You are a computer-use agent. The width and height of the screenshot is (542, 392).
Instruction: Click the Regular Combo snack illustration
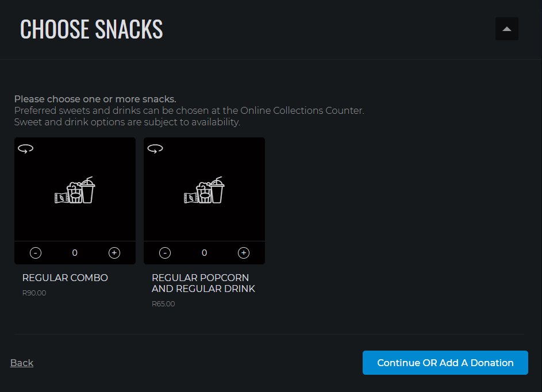pos(75,190)
